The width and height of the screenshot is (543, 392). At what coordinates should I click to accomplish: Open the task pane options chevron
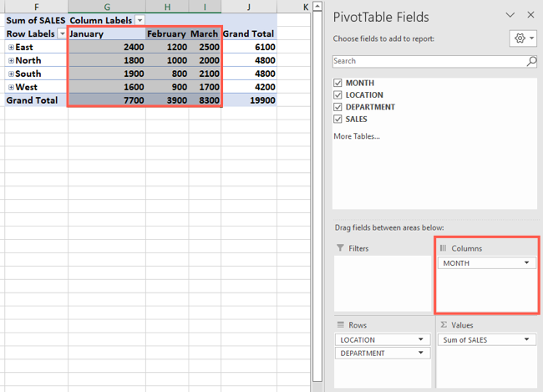(510, 15)
